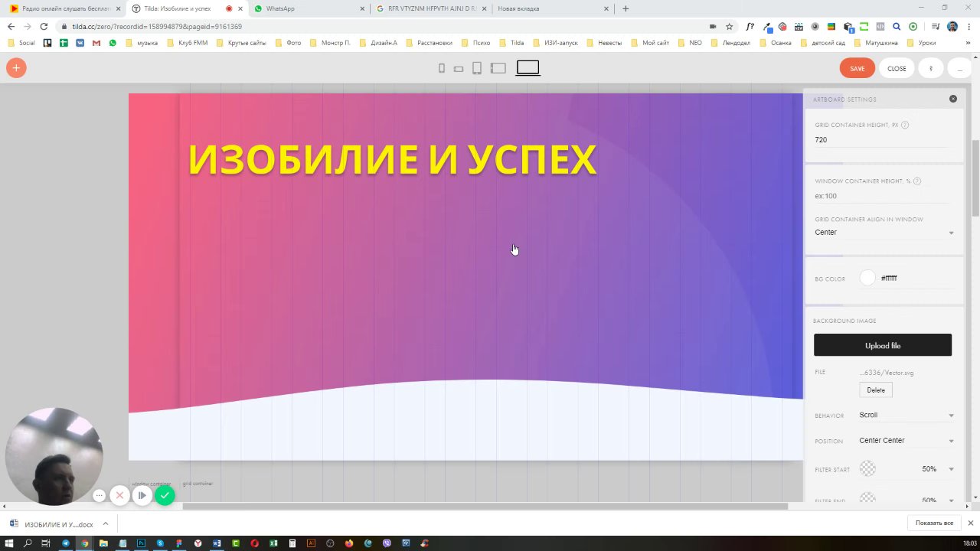Open Windows taskbar search
Viewport: 980px width, 551px height.
[28, 543]
